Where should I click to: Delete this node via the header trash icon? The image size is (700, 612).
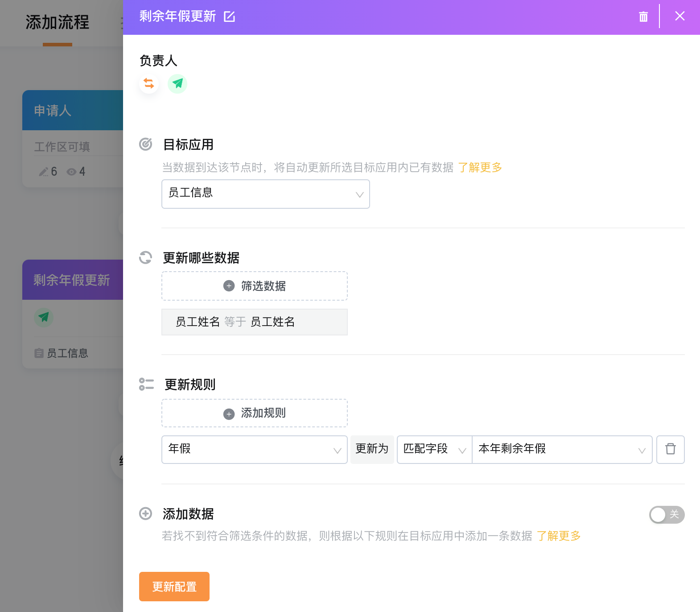click(643, 17)
